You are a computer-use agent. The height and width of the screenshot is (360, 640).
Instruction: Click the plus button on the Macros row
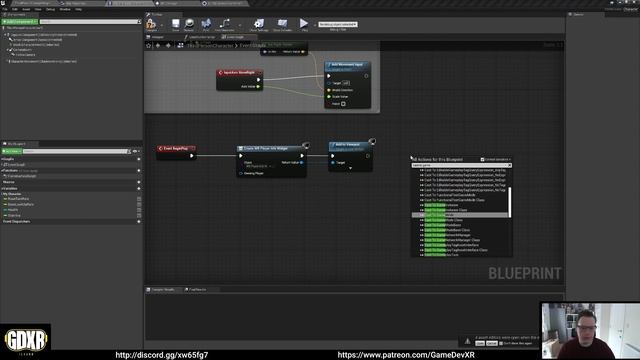139,182
